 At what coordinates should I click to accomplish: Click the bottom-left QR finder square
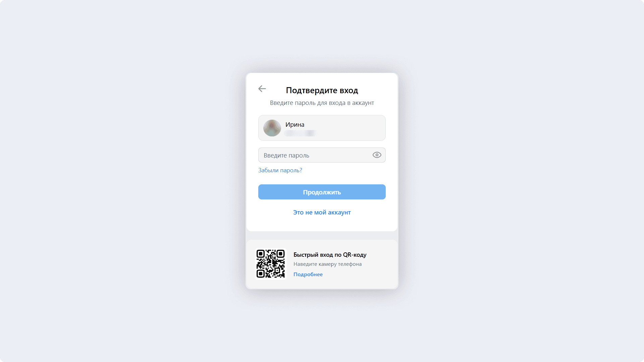(x=261, y=274)
